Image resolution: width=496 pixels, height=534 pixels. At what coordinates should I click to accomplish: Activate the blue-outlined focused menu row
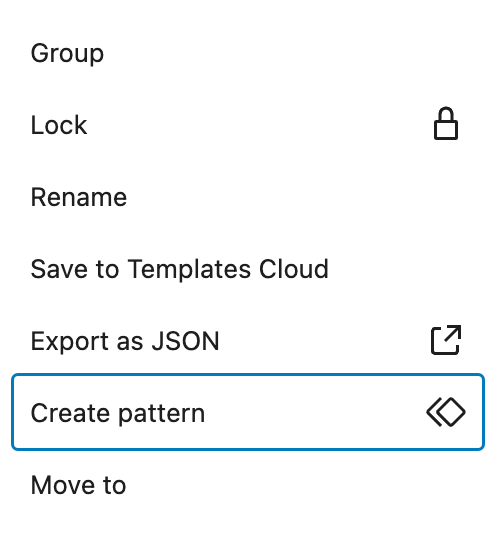point(248,412)
